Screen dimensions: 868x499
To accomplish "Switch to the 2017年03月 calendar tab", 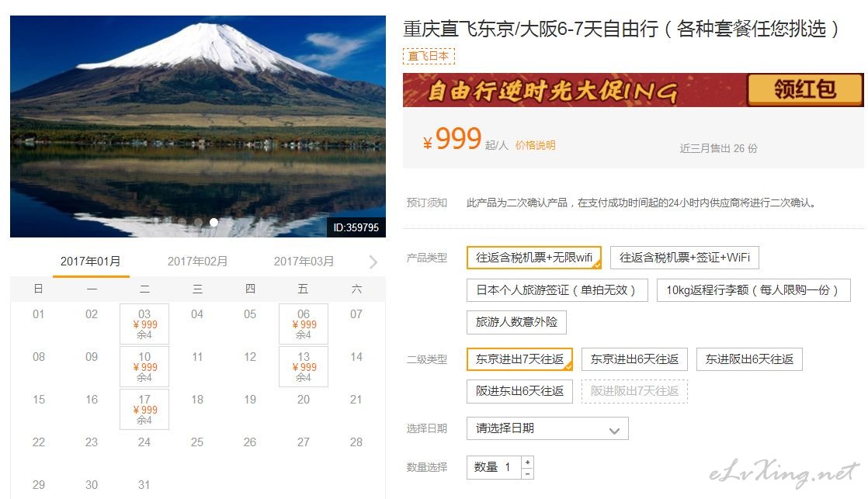I will (x=304, y=261).
